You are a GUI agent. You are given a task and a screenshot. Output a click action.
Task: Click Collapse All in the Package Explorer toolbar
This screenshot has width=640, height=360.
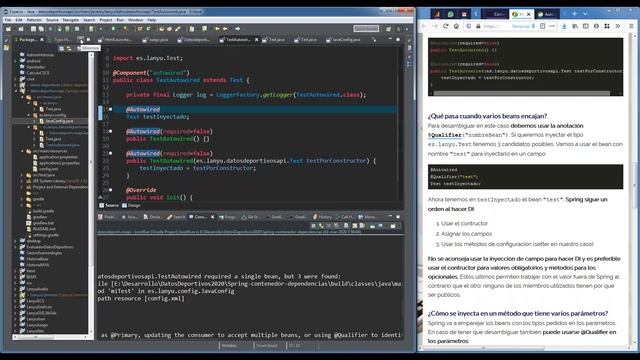[x=61, y=49]
